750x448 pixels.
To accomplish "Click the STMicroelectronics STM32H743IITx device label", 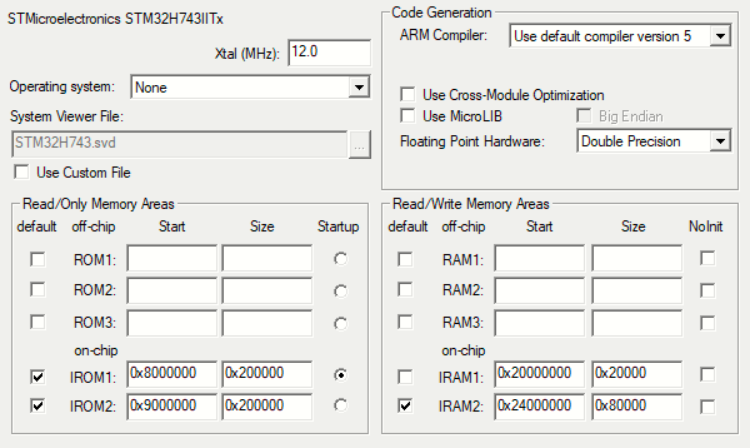I will coord(115,19).
